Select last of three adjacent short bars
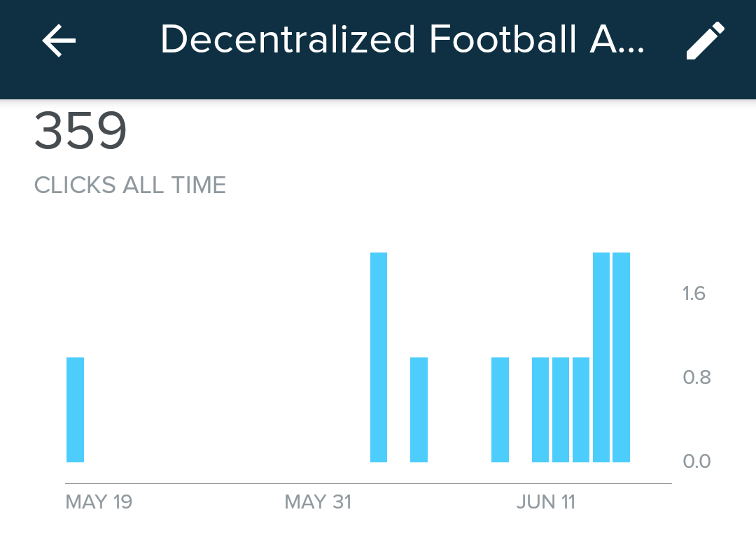 [581, 410]
